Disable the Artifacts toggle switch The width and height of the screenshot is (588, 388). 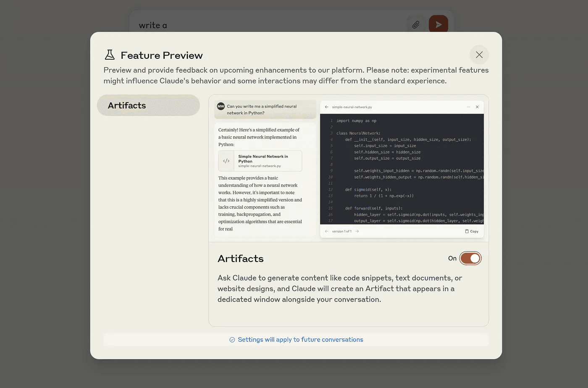pos(470,258)
